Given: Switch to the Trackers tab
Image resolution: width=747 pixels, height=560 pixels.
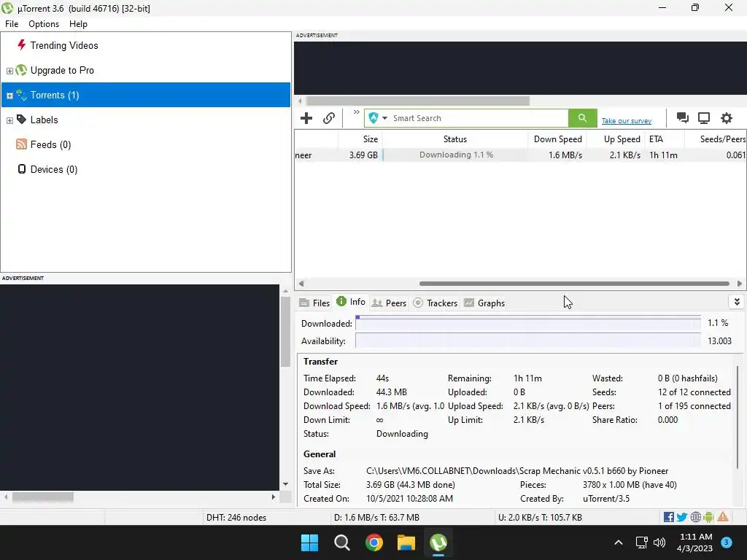Looking at the screenshot, I should click(435, 303).
